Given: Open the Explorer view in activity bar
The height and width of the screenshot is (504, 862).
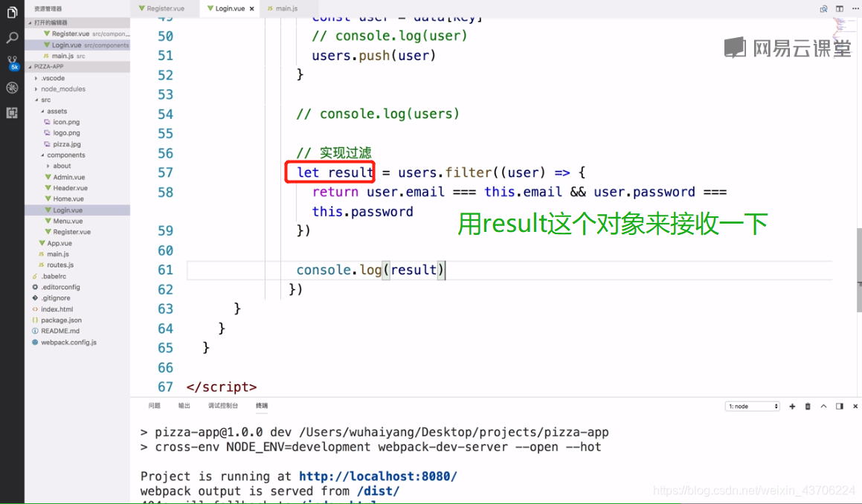Looking at the screenshot, I should pos(12,12).
